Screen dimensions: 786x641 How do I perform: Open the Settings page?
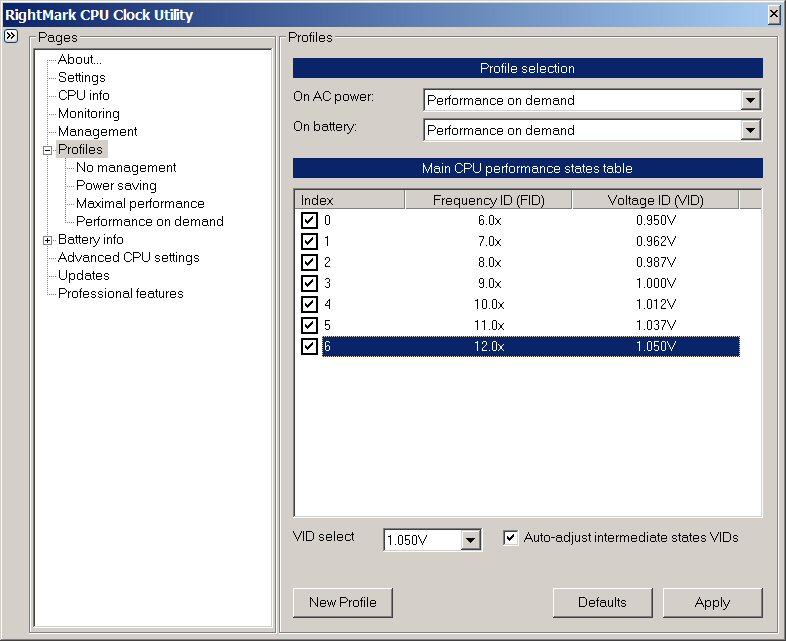pos(82,77)
